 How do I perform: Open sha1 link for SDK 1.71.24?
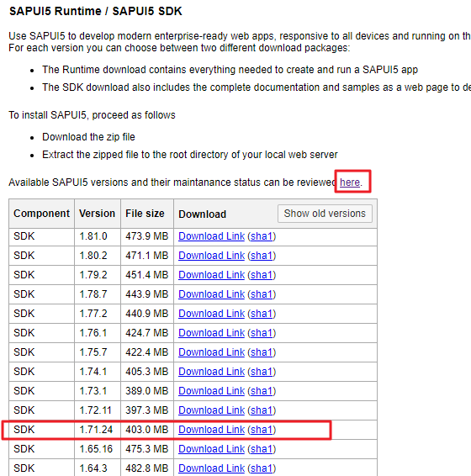pyautogui.click(x=262, y=430)
